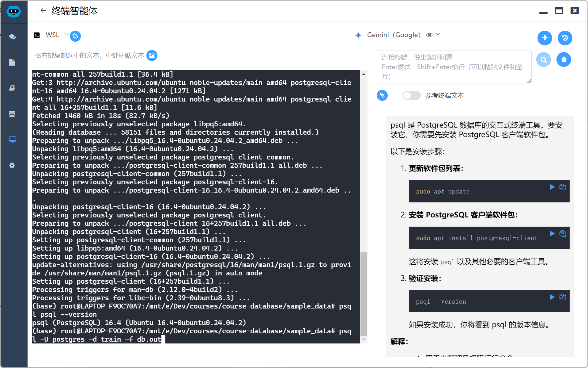Maximize the application window
The height and width of the screenshot is (368, 588).
[x=559, y=11]
